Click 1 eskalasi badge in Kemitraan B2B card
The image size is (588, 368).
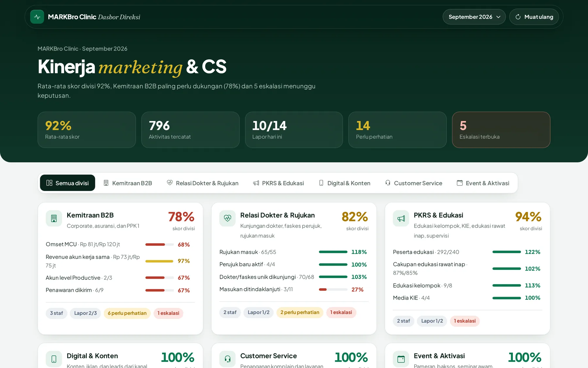coord(168,313)
